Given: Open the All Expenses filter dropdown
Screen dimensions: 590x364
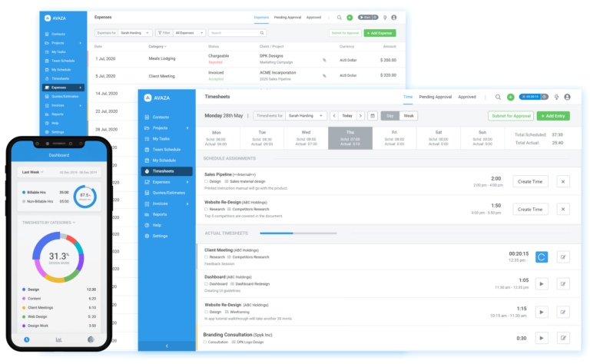Looking at the screenshot, I should [x=189, y=33].
